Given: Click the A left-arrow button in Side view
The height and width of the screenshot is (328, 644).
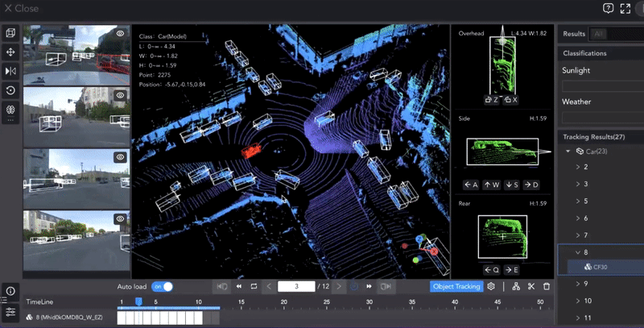Looking at the screenshot, I should (471, 185).
